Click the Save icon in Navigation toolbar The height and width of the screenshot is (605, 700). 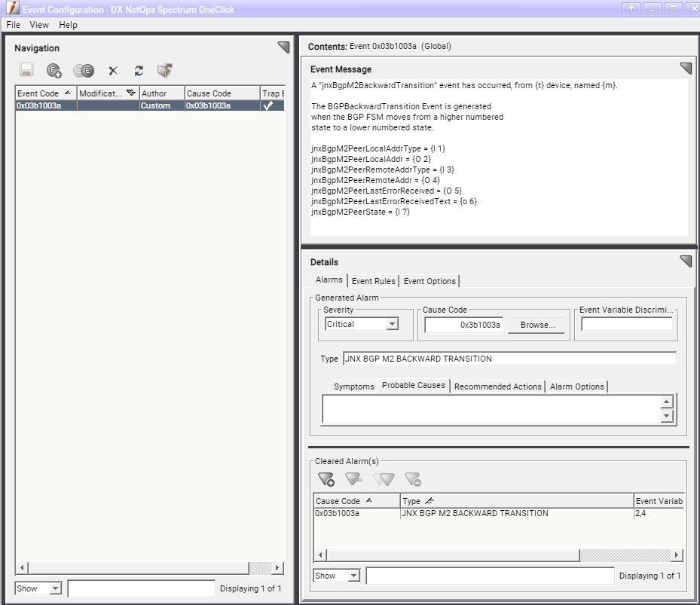[x=26, y=70]
